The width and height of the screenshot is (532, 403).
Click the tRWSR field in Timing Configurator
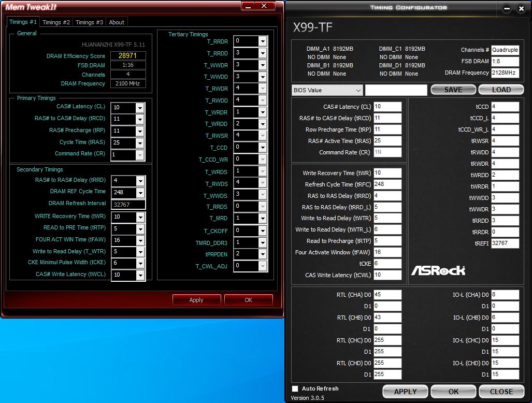tap(505, 141)
